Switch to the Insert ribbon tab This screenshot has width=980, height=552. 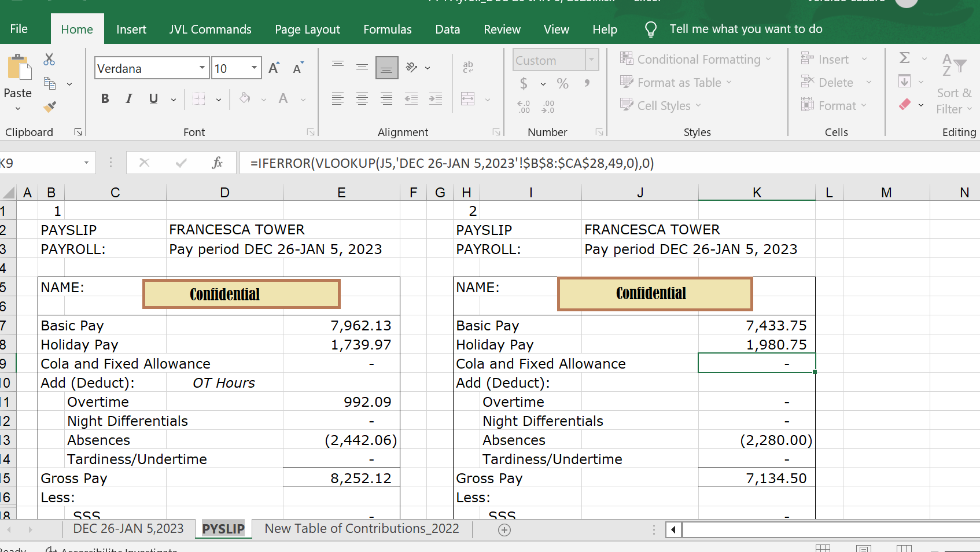click(131, 30)
